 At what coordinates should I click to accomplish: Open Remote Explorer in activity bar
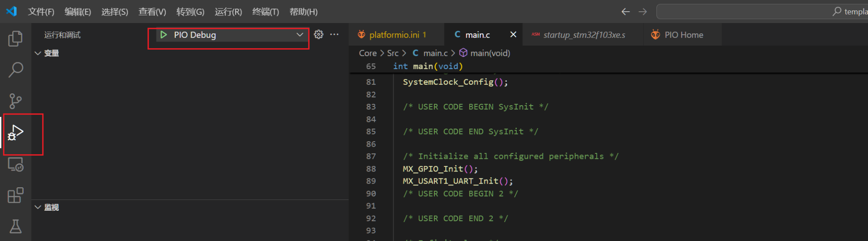coord(15,165)
